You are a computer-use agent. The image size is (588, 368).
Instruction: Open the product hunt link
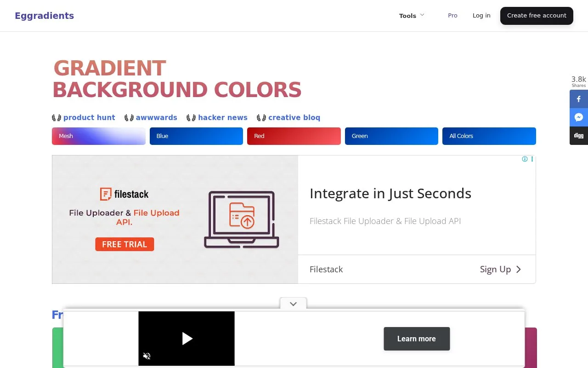89,118
